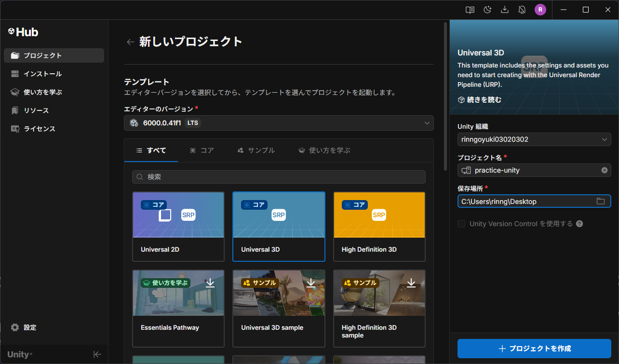Click the Unity Hub logo
Viewport: 619px width, 364px height.
23,32
